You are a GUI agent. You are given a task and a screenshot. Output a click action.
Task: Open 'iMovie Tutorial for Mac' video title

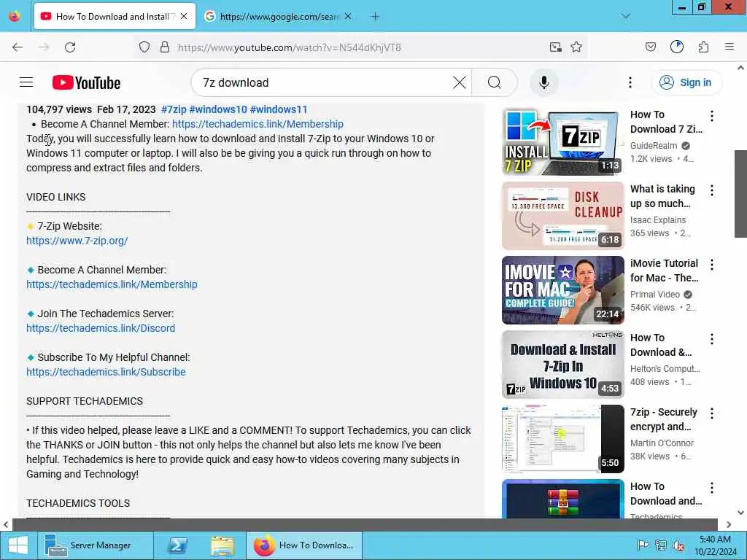(x=664, y=271)
